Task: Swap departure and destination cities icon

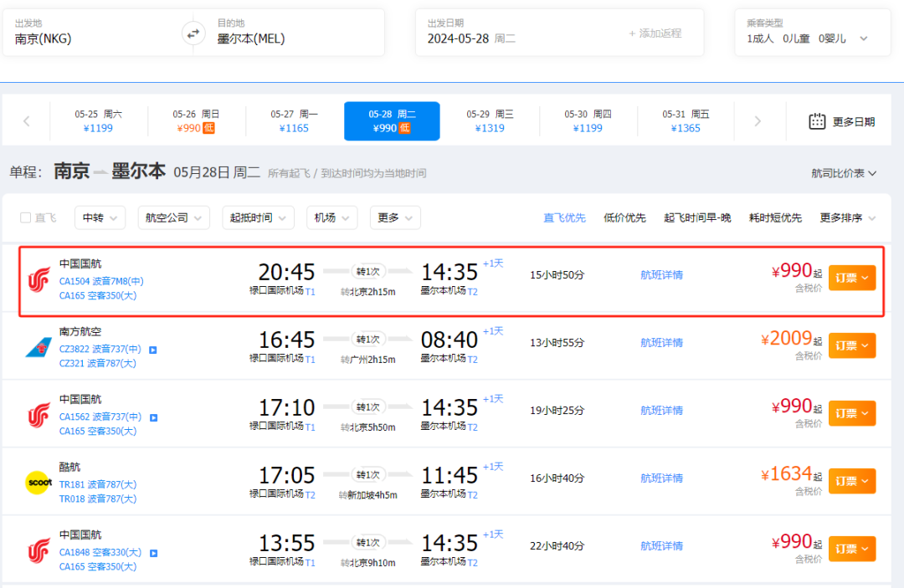Action: 193,33
